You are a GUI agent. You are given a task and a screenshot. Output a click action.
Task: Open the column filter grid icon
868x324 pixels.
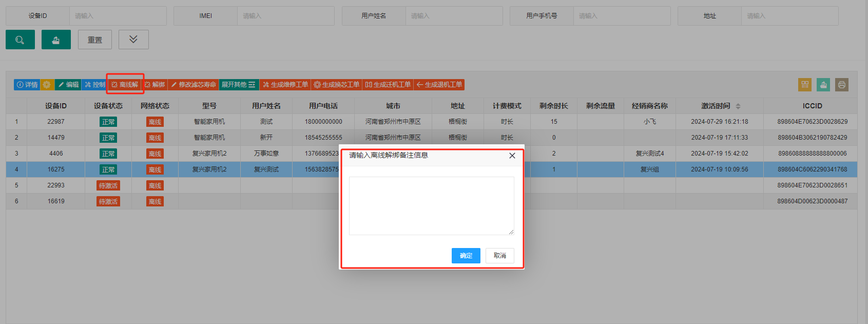tap(805, 85)
